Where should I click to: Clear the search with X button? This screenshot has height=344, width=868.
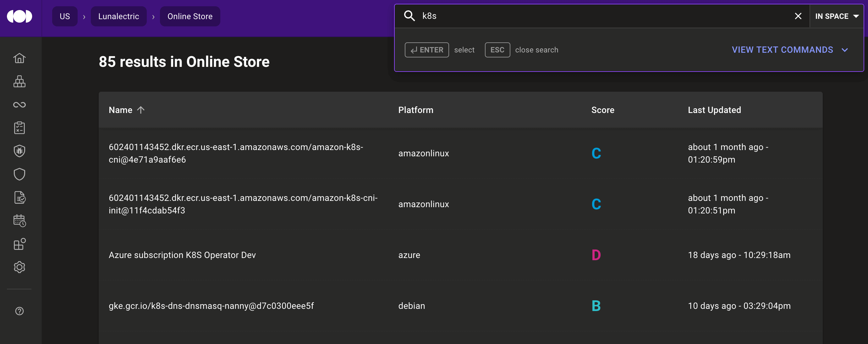pyautogui.click(x=798, y=16)
